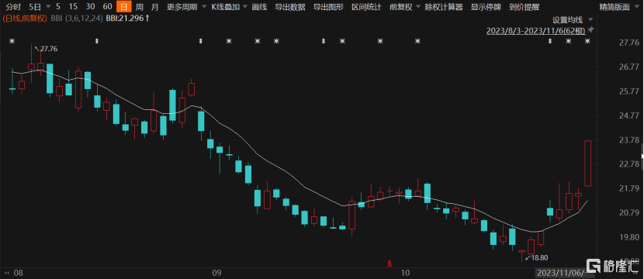Image resolution: width=644 pixels, height=279 pixels.
Task: Select the 30-minute period tab
Action: click(91, 7)
